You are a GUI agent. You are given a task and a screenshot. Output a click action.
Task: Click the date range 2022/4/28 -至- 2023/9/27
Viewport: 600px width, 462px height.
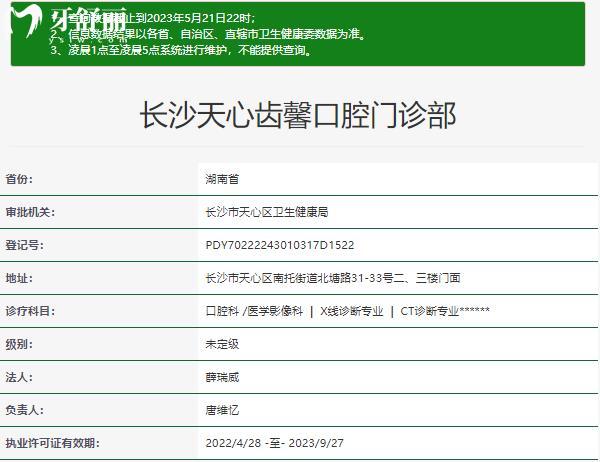click(274, 443)
